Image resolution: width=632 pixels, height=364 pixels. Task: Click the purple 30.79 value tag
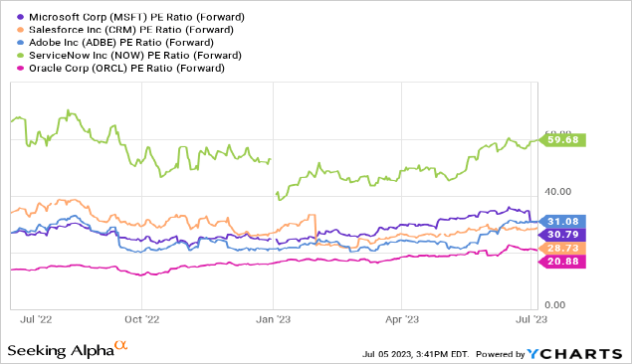pos(562,235)
